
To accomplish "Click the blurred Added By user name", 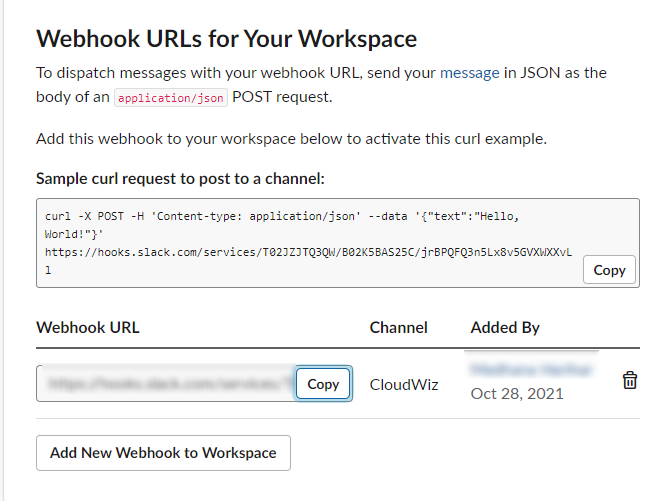I will point(530,370).
